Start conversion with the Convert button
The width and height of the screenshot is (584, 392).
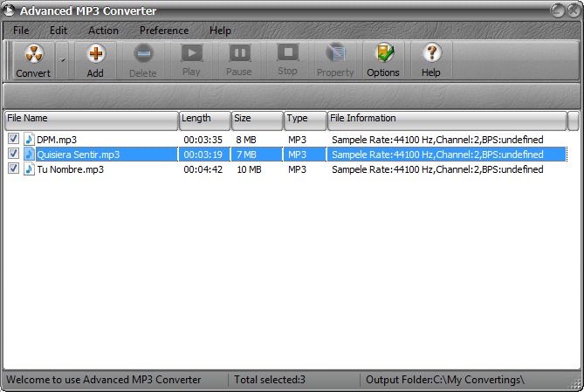point(33,60)
